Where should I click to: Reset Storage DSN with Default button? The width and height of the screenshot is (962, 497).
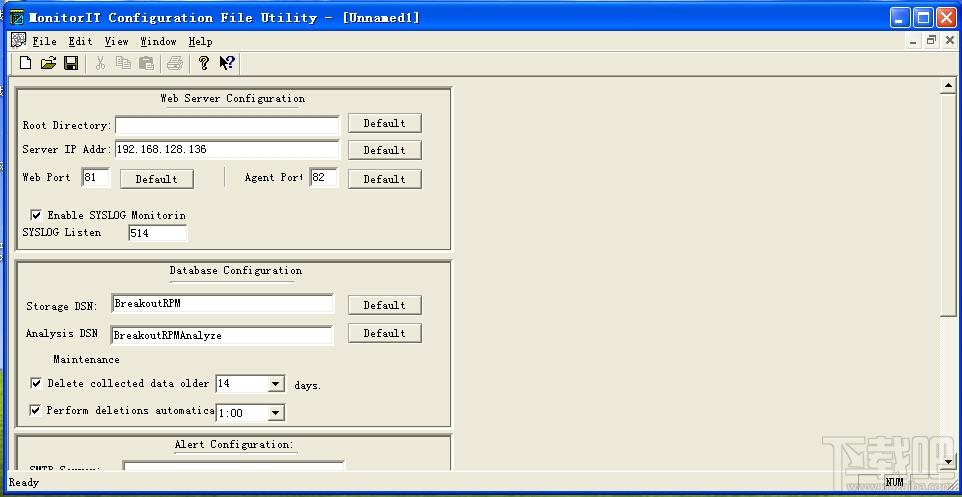pyautogui.click(x=385, y=305)
